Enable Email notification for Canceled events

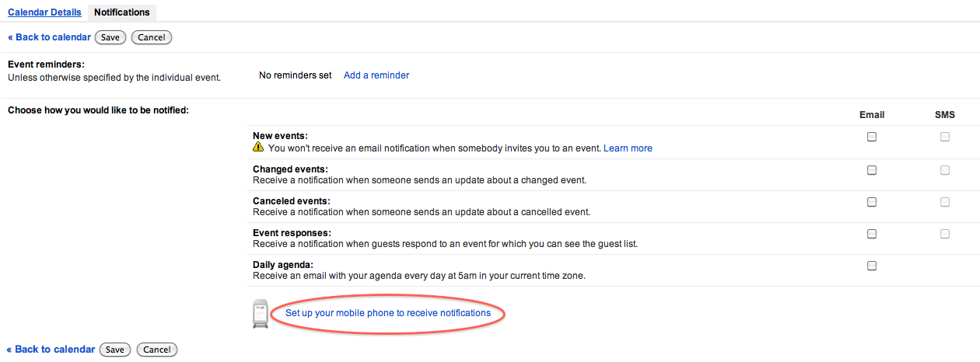[872, 202]
